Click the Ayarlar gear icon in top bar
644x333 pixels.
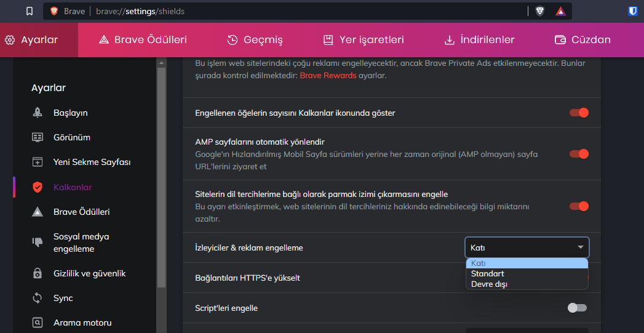(10, 40)
